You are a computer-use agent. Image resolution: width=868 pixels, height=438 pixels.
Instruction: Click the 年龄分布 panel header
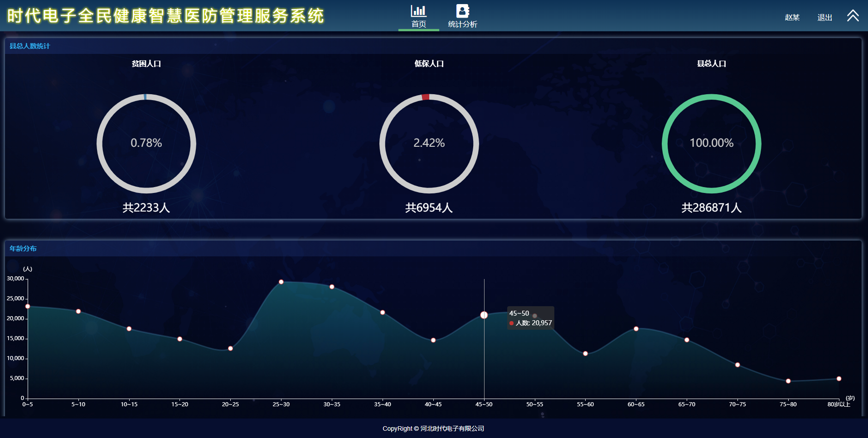(23, 249)
